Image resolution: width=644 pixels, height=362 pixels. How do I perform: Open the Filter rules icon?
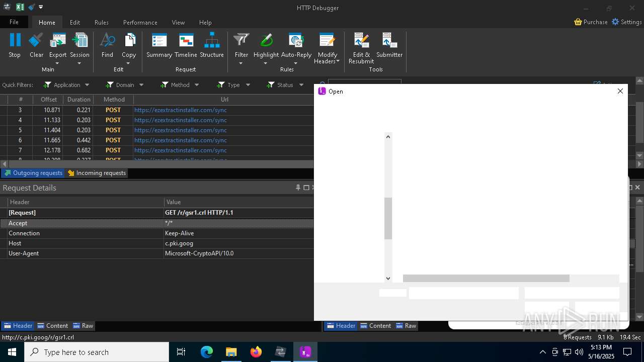pyautogui.click(x=242, y=40)
